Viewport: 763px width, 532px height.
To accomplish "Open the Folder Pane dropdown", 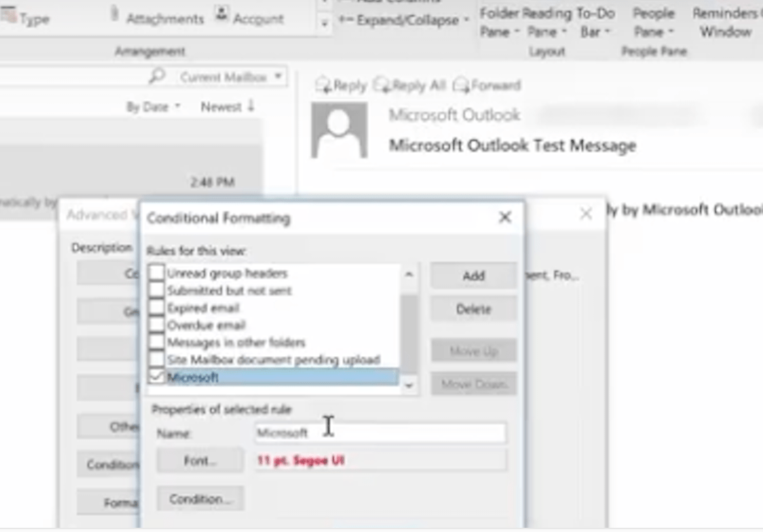I will click(499, 23).
